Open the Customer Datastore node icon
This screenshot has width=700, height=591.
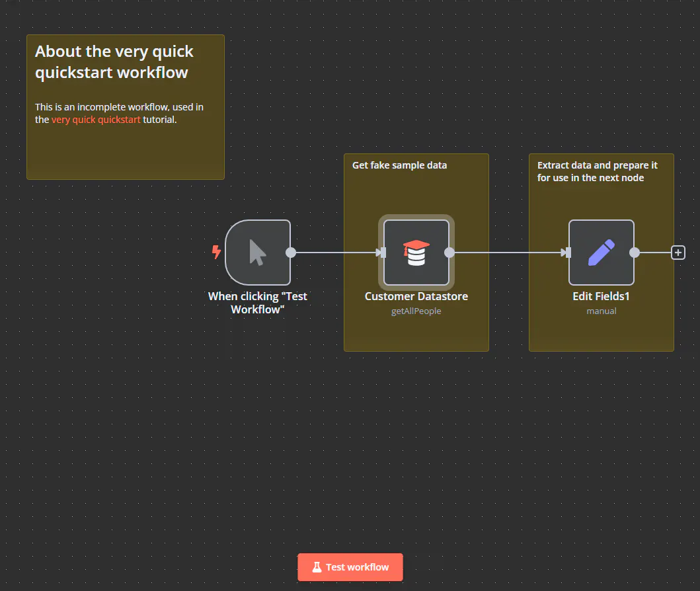[416, 253]
